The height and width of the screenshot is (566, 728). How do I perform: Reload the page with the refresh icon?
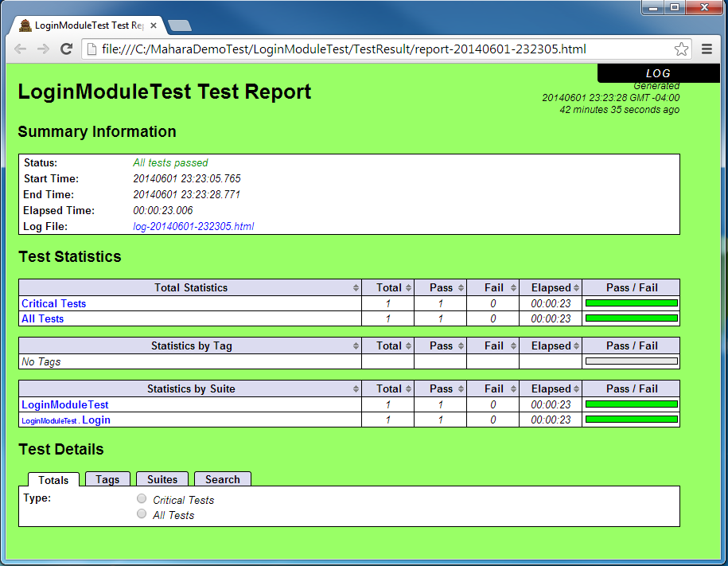(66, 49)
